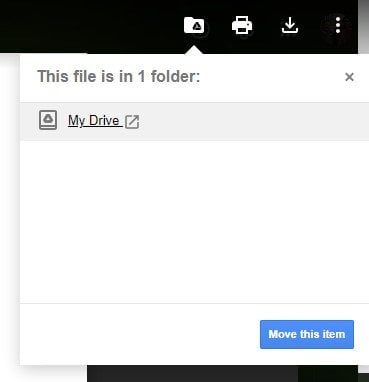Viewport: 369px width, 382px height.
Task: Click the 'This file is in 1 folder' heading
Action: point(119,77)
